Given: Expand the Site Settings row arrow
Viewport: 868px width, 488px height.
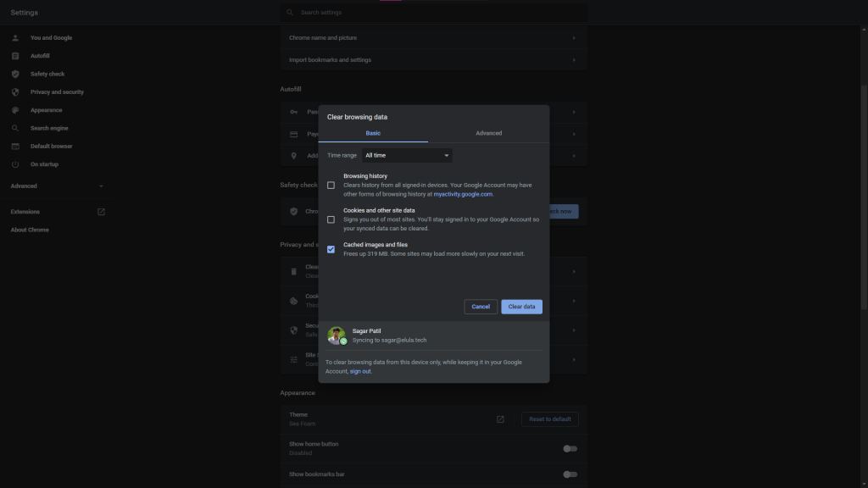Looking at the screenshot, I should point(574,359).
